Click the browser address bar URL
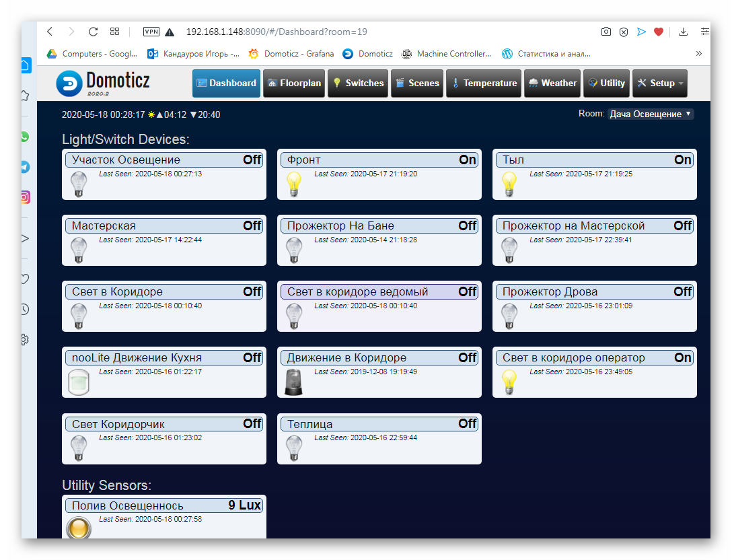 click(277, 32)
